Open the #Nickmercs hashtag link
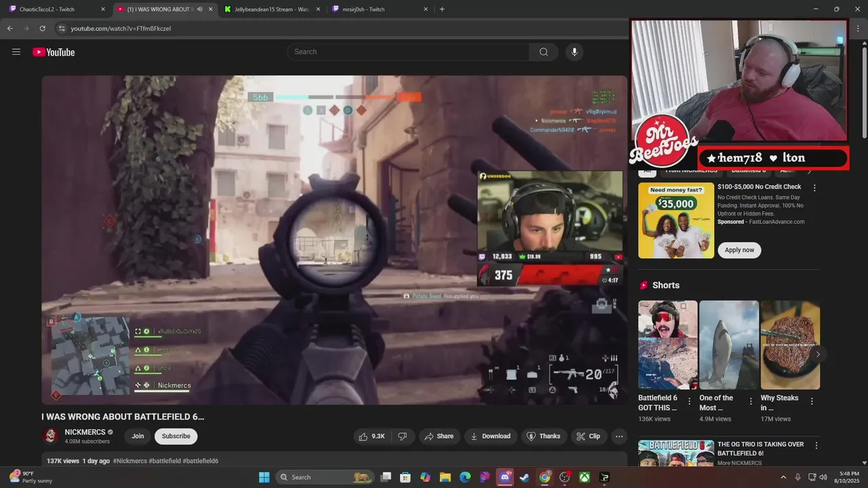Image resolution: width=868 pixels, height=488 pixels. tap(130, 461)
